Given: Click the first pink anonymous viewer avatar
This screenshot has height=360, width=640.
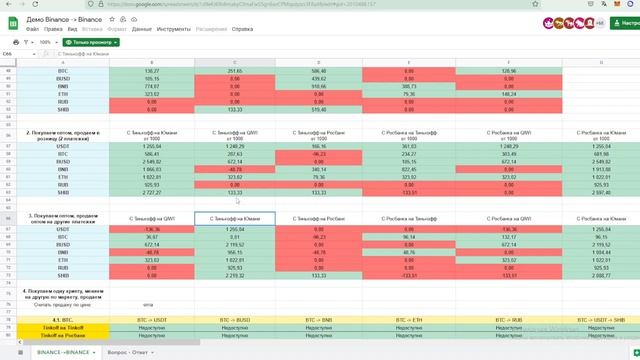Looking at the screenshot, I should click(x=548, y=23).
